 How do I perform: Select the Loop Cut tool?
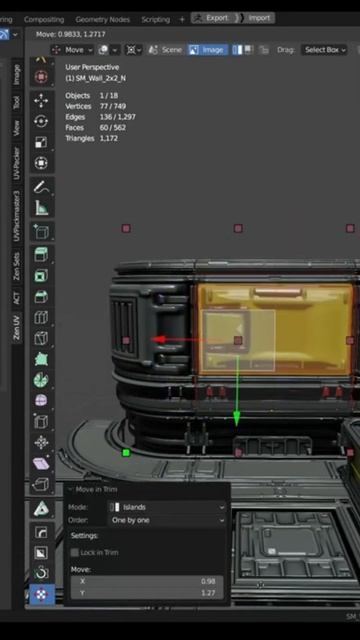coord(41,318)
